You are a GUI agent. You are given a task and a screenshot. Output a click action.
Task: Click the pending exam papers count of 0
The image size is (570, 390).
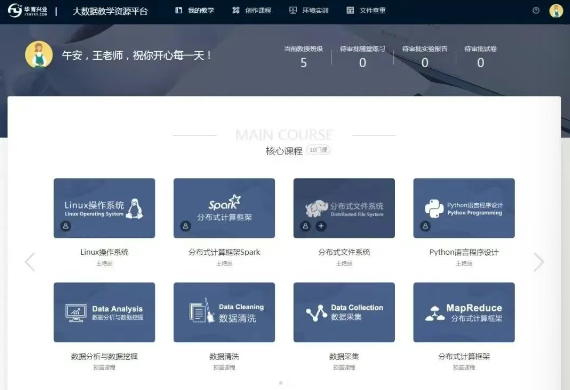481,63
